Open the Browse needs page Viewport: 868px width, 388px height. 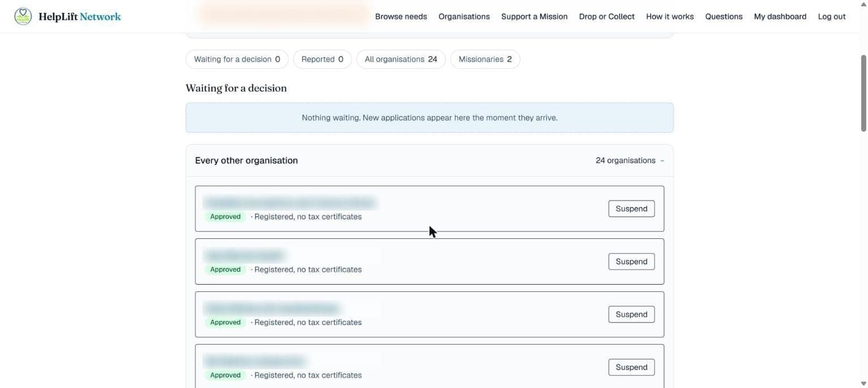[x=401, y=16]
